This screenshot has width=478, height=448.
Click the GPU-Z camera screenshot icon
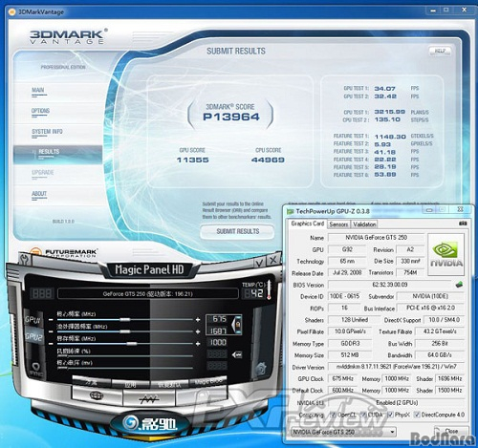click(463, 224)
